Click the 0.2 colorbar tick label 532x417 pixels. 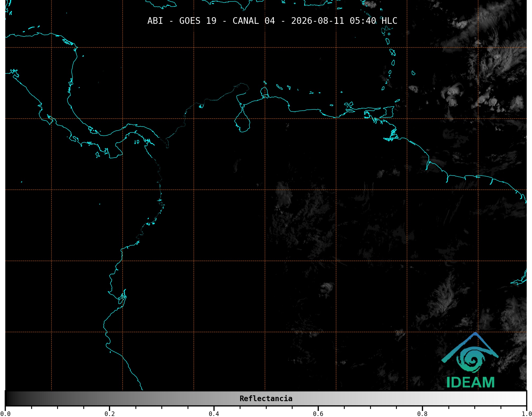pyautogui.click(x=110, y=414)
